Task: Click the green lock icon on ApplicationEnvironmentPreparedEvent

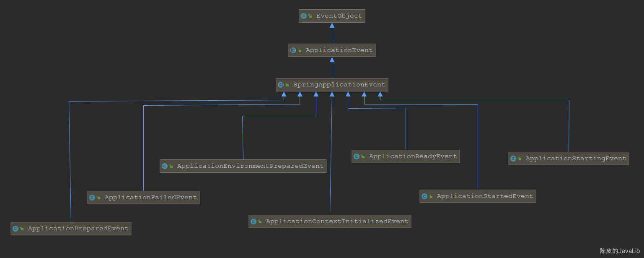Action: click(171, 167)
